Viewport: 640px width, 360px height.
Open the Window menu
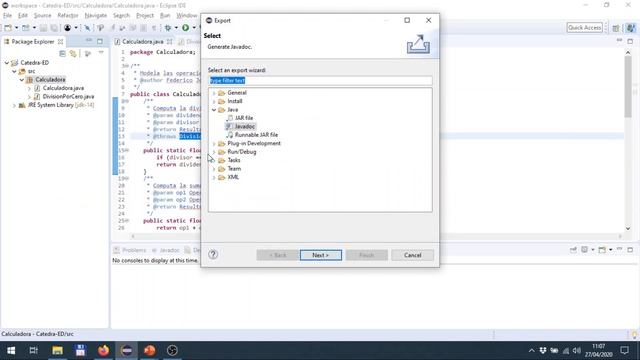pyautogui.click(x=187, y=16)
